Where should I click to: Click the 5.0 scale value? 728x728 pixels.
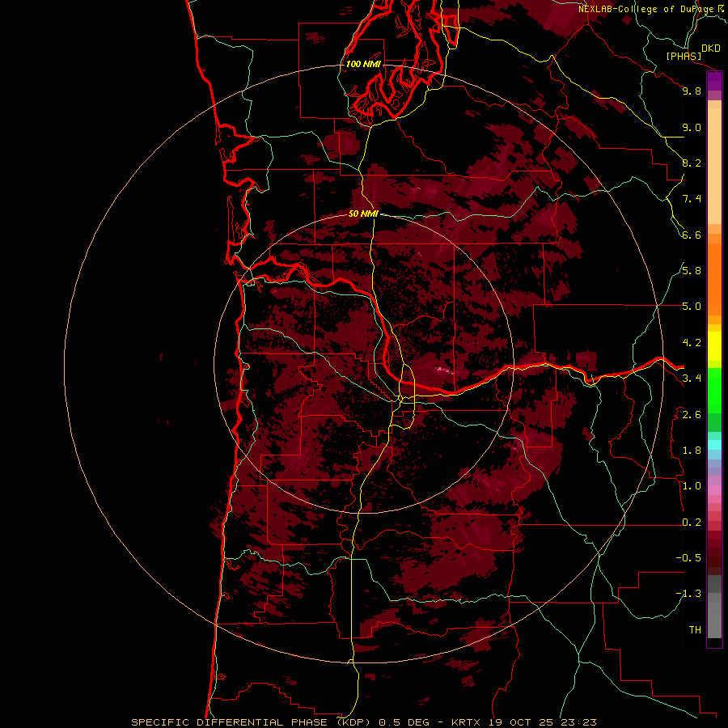pos(692,307)
